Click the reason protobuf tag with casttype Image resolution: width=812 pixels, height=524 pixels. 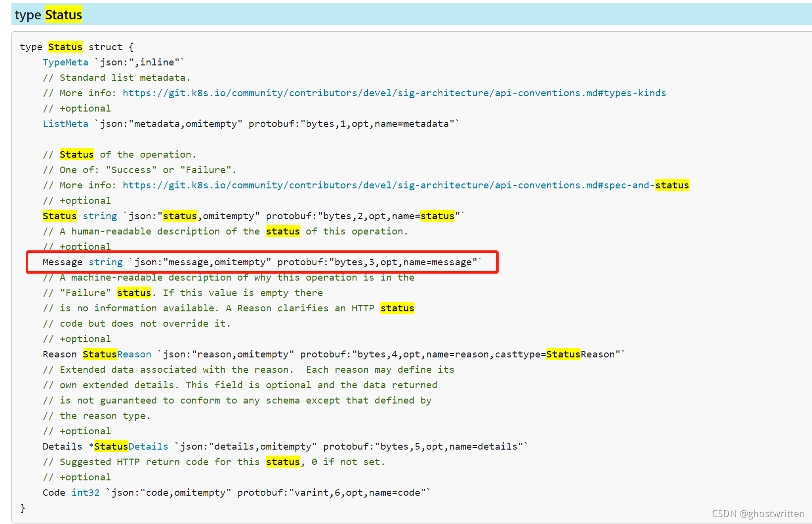[460, 354]
